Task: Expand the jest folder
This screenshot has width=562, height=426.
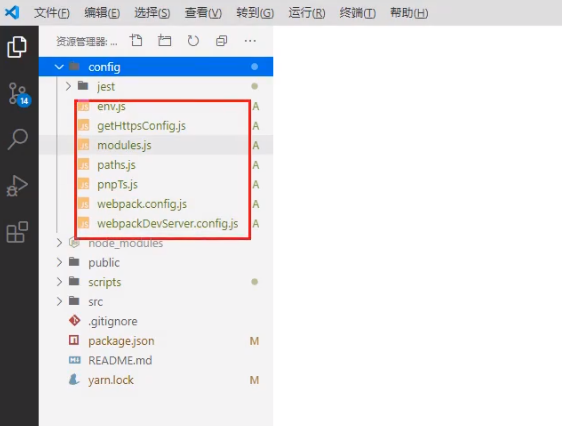Action: tap(156, 86)
